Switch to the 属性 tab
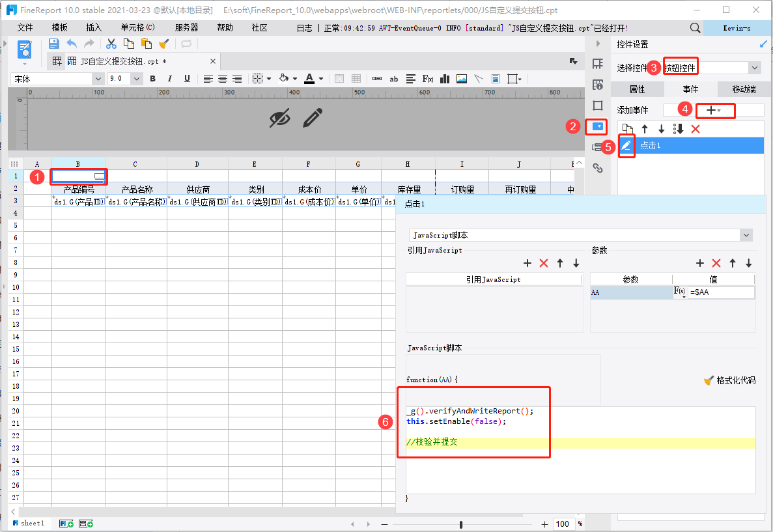Viewport: 773px width, 532px height. [637, 89]
